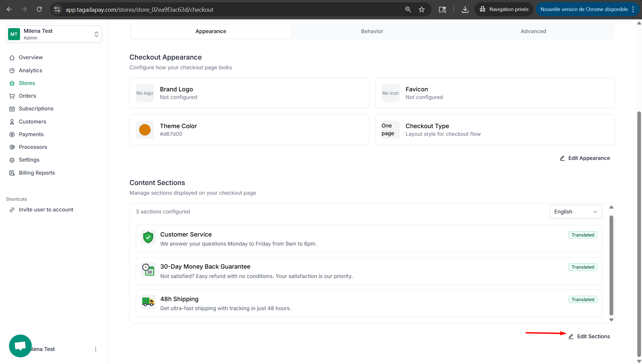Click the Subscriptions card icon

pos(12,109)
